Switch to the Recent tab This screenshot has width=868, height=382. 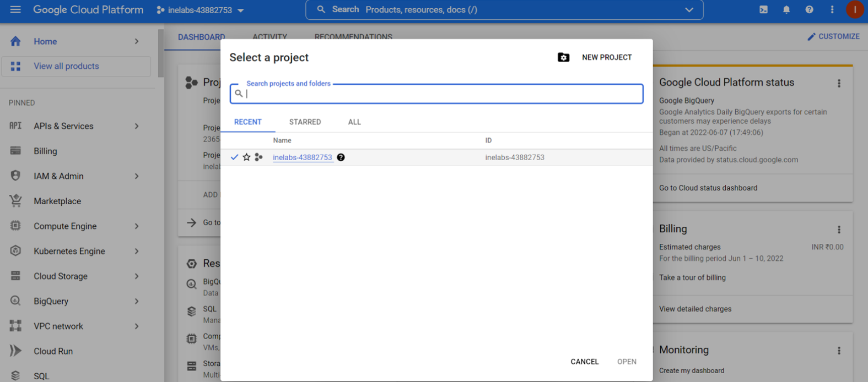[248, 122]
